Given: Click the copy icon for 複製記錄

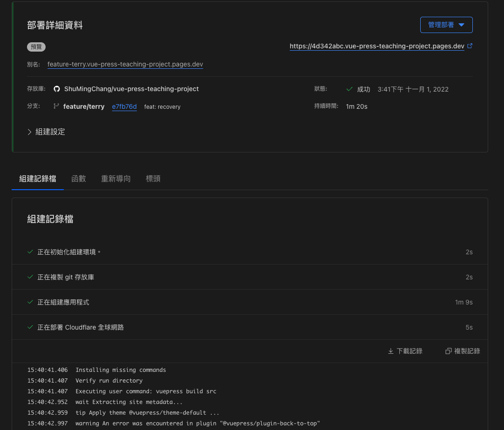Looking at the screenshot, I should tap(449, 351).
